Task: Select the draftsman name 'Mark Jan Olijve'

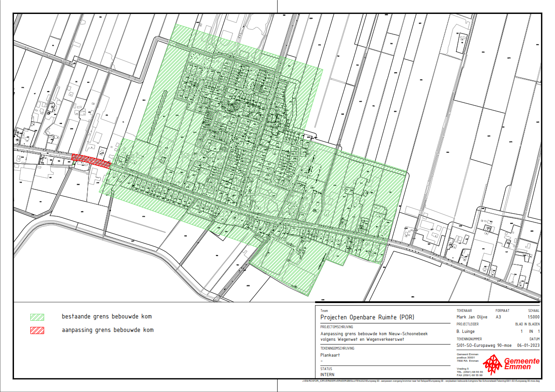Action: pyautogui.click(x=472, y=317)
